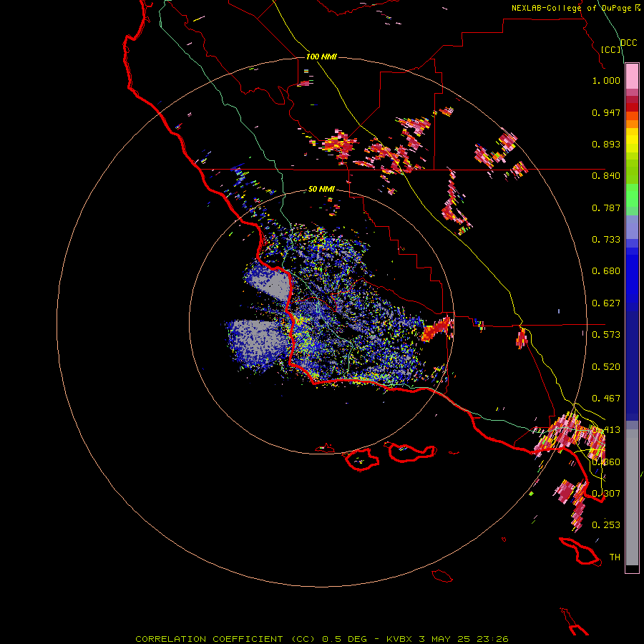Click the 0.893 scale value
The width and height of the screenshot is (644, 644).
click(606, 144)
